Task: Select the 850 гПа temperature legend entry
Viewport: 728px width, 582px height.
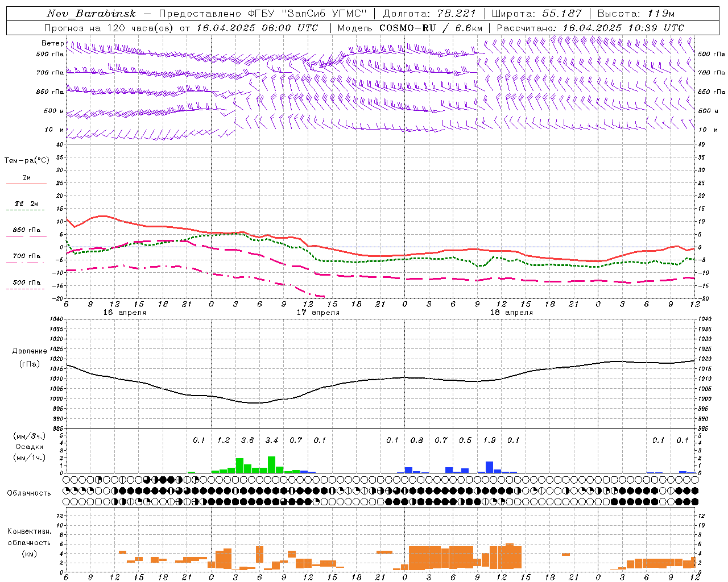Action: (x=27, y=230)
